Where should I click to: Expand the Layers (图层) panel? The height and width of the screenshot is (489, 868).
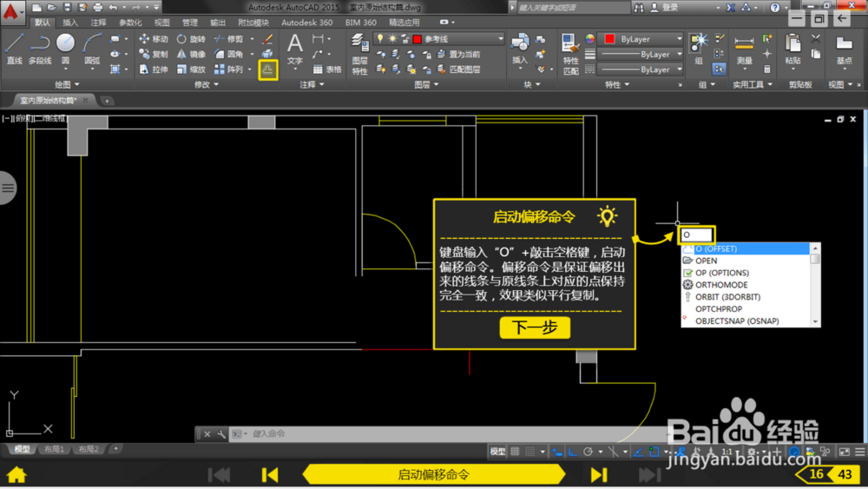coord(426,84)
